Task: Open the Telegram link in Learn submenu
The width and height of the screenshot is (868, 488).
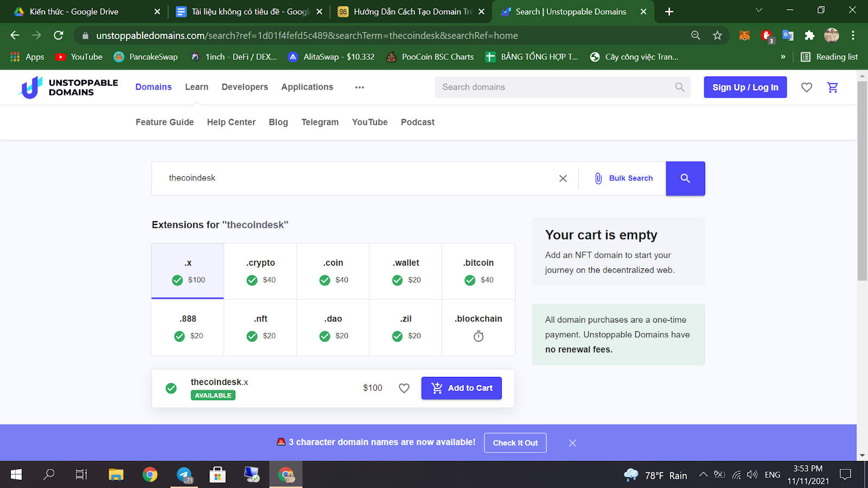Action: [x=320, y=122]
